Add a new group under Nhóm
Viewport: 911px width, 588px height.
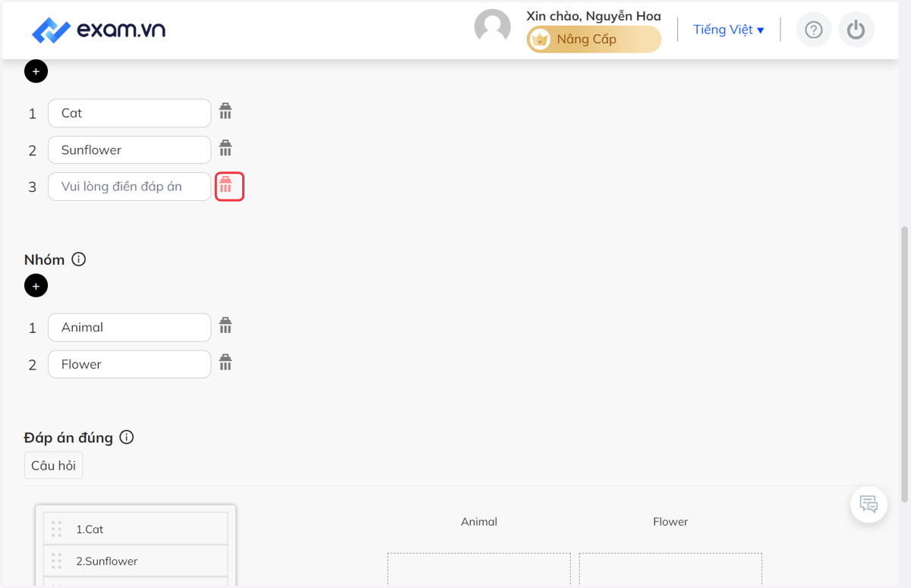point(36,286)
